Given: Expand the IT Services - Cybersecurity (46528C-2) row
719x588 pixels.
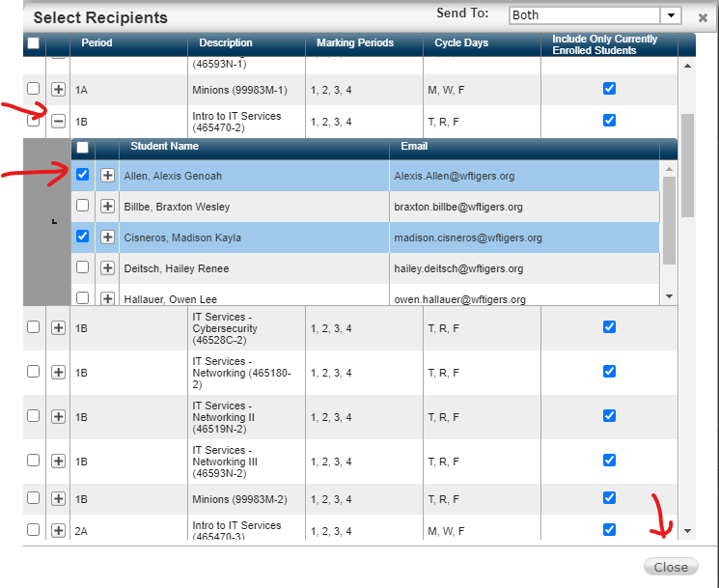Looking at the screenshot, I should (x=58, y=328).
